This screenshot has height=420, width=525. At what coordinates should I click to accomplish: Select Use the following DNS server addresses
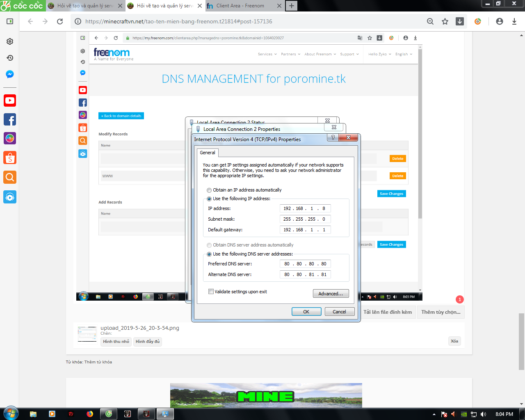250,254
